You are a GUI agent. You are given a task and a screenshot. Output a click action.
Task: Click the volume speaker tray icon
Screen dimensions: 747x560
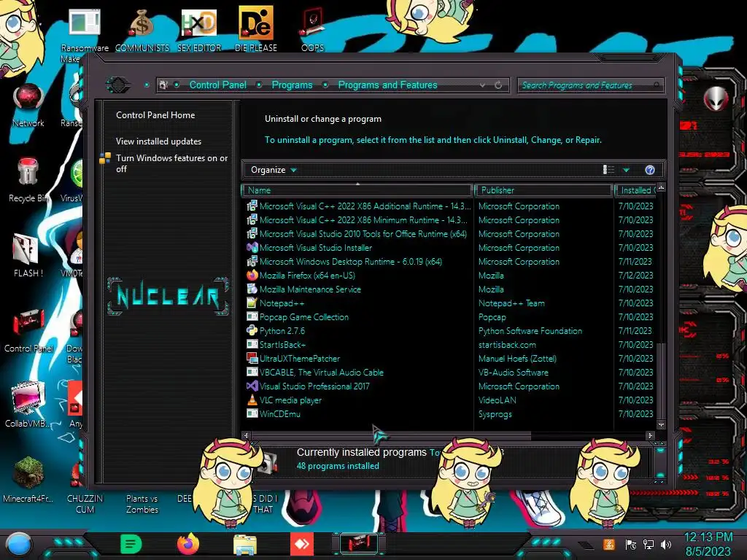(666, 544)
